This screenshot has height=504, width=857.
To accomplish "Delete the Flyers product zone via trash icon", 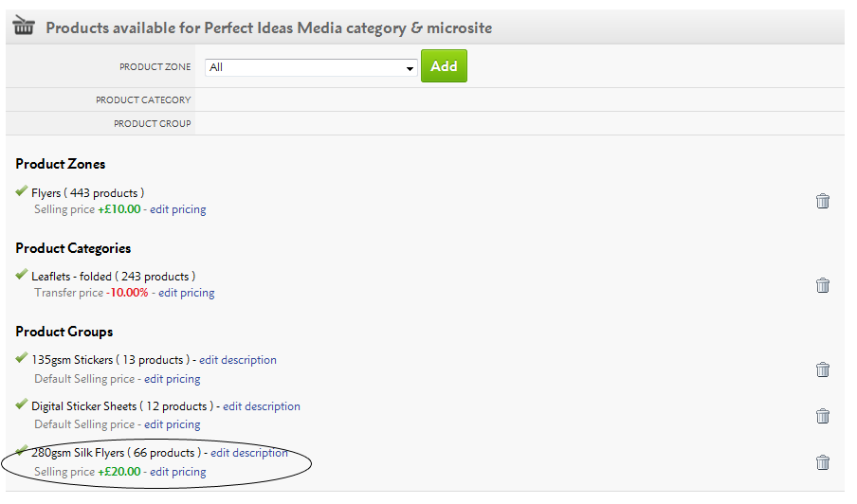I will click(x=823, y=201).
